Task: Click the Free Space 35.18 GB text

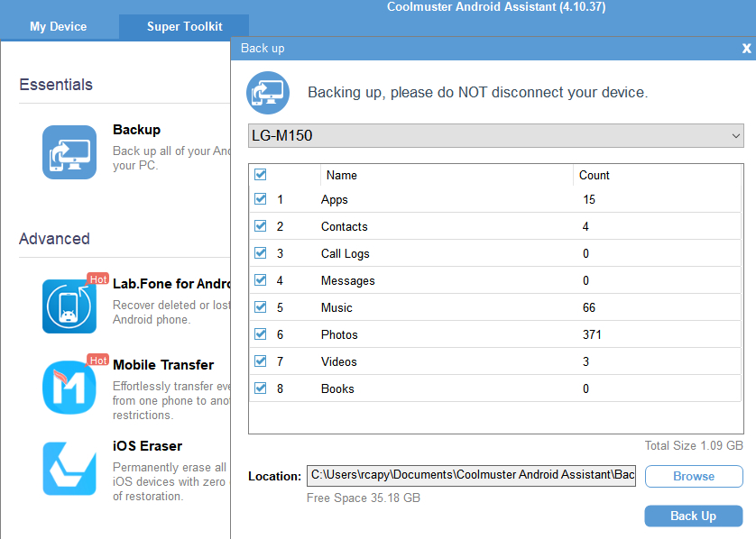Action: [x=364, y=498]
